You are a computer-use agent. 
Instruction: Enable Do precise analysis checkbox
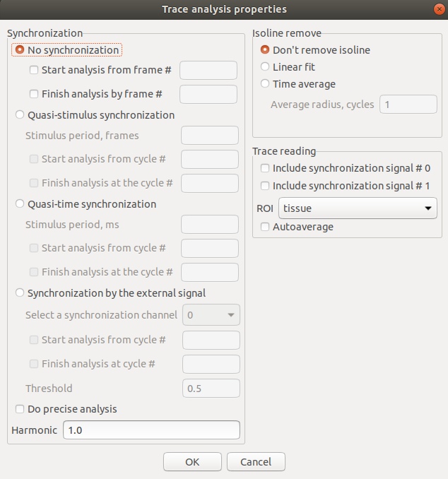point(20,409)
